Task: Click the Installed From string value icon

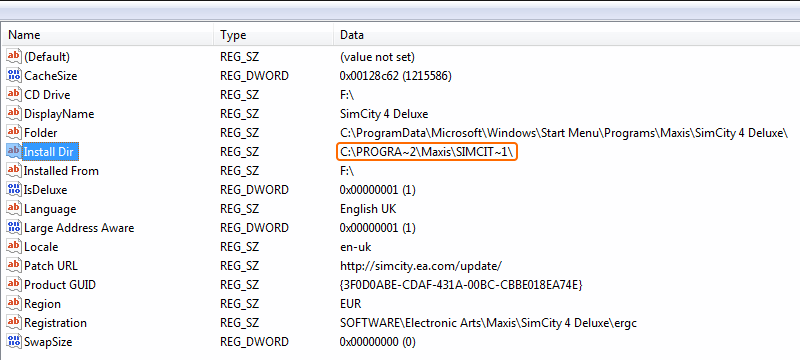Action: 14,170
